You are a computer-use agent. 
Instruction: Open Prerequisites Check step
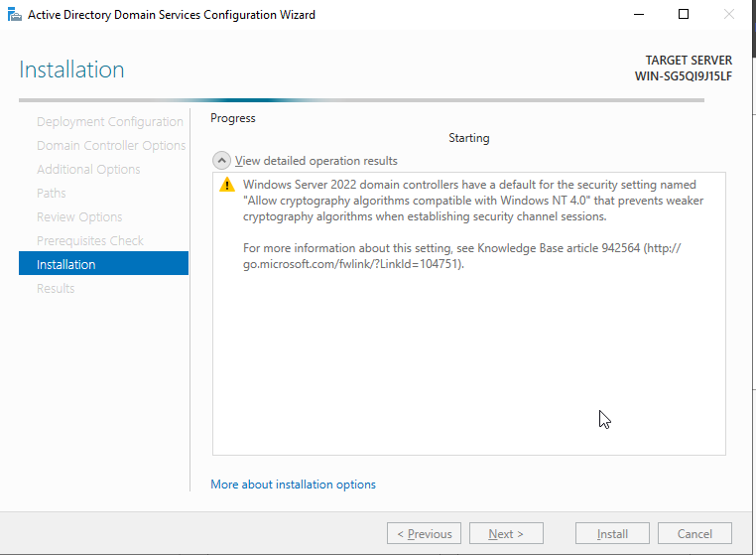pos(90,241)
